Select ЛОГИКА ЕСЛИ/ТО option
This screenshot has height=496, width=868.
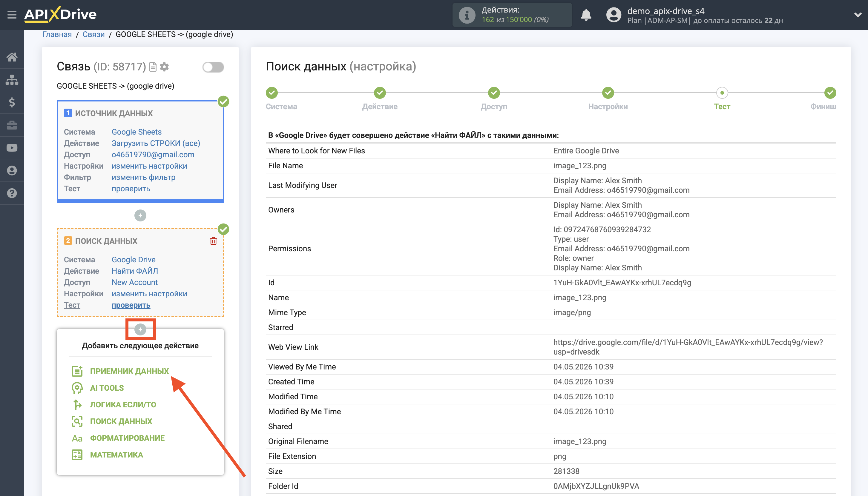coord(123,404)
